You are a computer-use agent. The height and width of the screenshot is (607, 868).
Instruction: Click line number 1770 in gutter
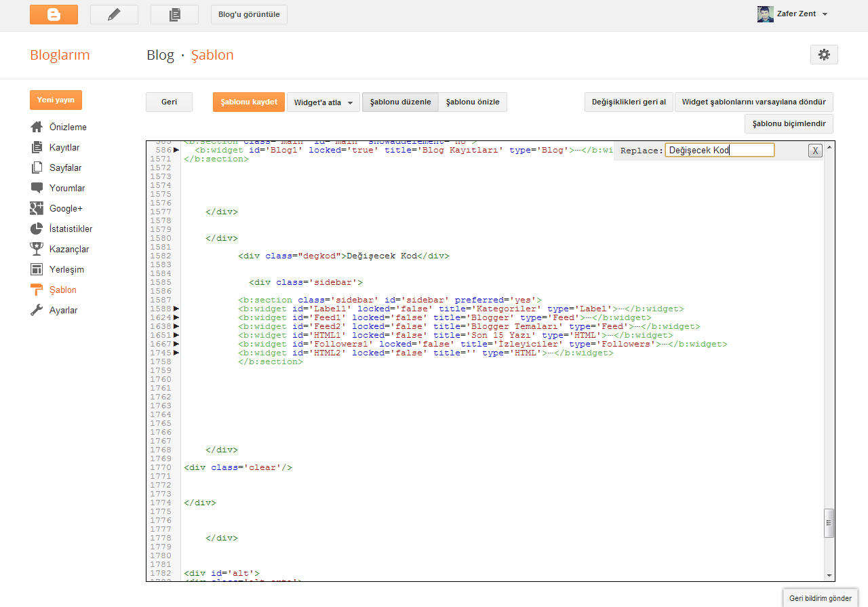coord(161,467)
